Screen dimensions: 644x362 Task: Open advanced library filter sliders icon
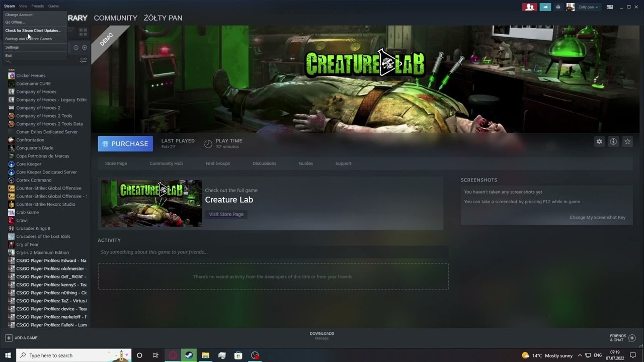[x=83, y=60]
